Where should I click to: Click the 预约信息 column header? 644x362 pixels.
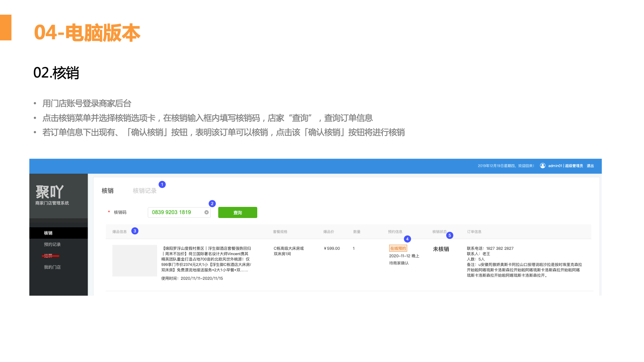click(x=395, y=232)
